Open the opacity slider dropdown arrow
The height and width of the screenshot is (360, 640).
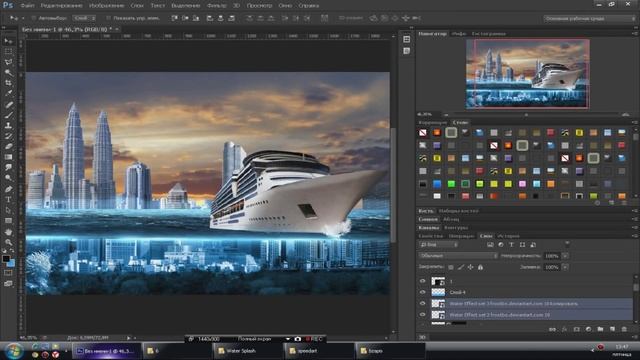[565, 256]
